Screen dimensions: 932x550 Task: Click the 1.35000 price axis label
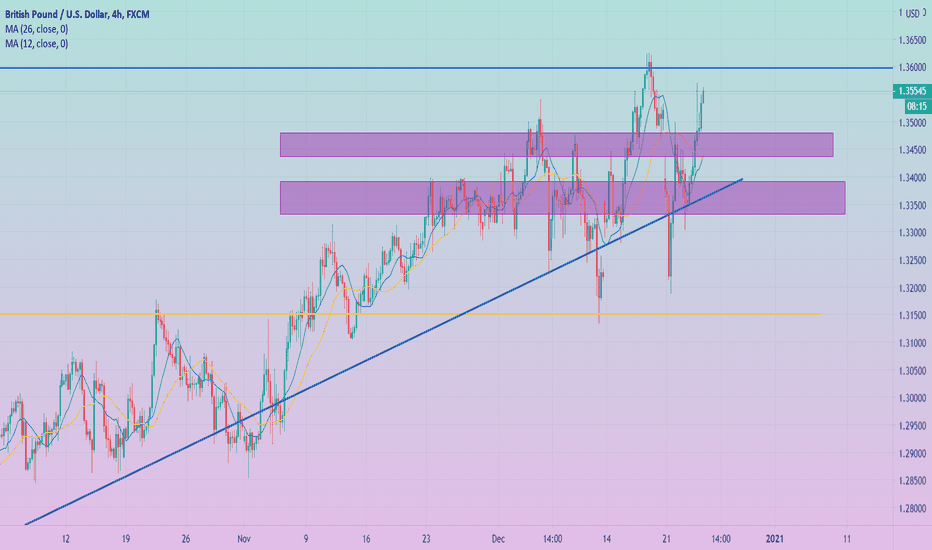(x=912, y=123)
